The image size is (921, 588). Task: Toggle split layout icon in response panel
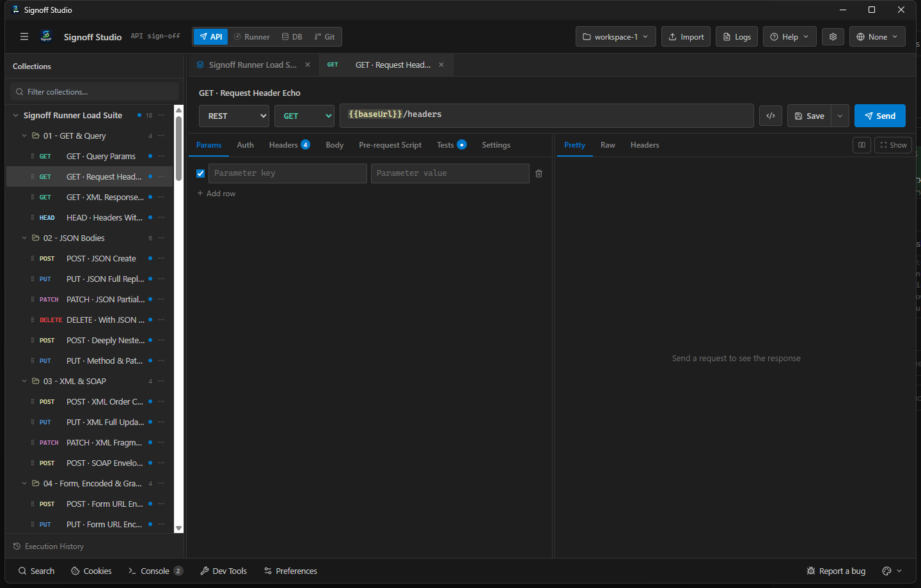coord(862,145)
